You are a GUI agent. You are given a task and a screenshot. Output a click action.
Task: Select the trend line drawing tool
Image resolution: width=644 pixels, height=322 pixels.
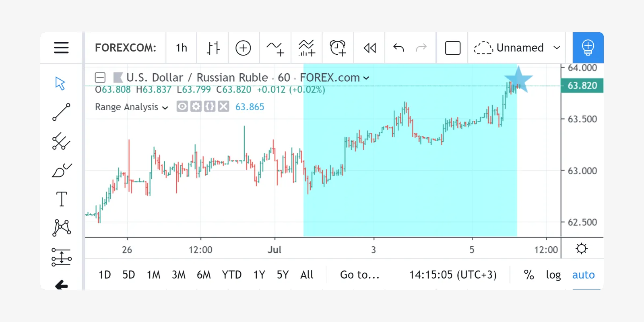pos(61,112)
